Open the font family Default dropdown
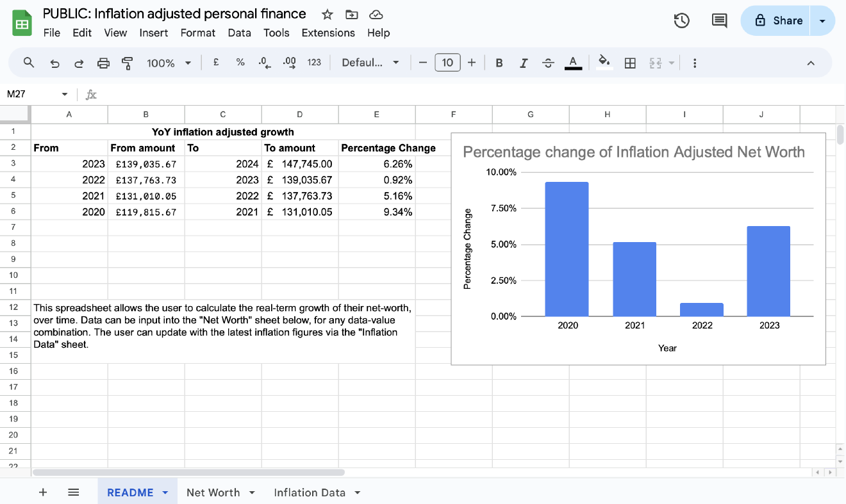The height and width of the screenshot is (504, 846). (x=370, y=63)
